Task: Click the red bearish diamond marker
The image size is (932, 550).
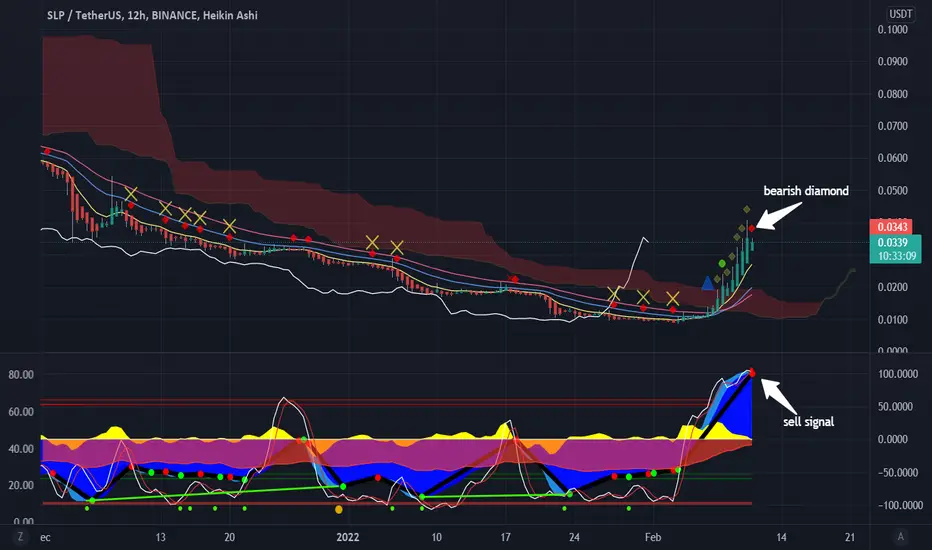Action: click(x=752, y=228)
